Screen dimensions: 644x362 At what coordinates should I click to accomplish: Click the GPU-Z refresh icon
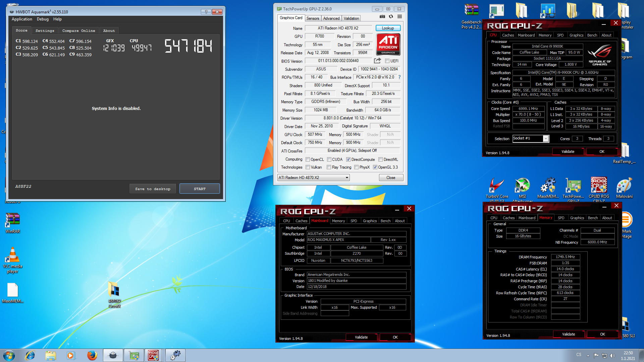click(x=391, y=16)
